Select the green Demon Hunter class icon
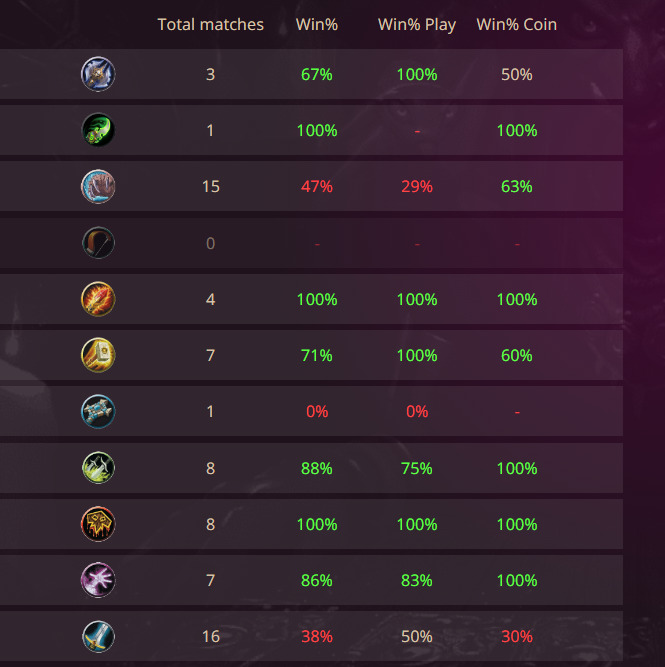The image size is (665, 667). (98, 130)
